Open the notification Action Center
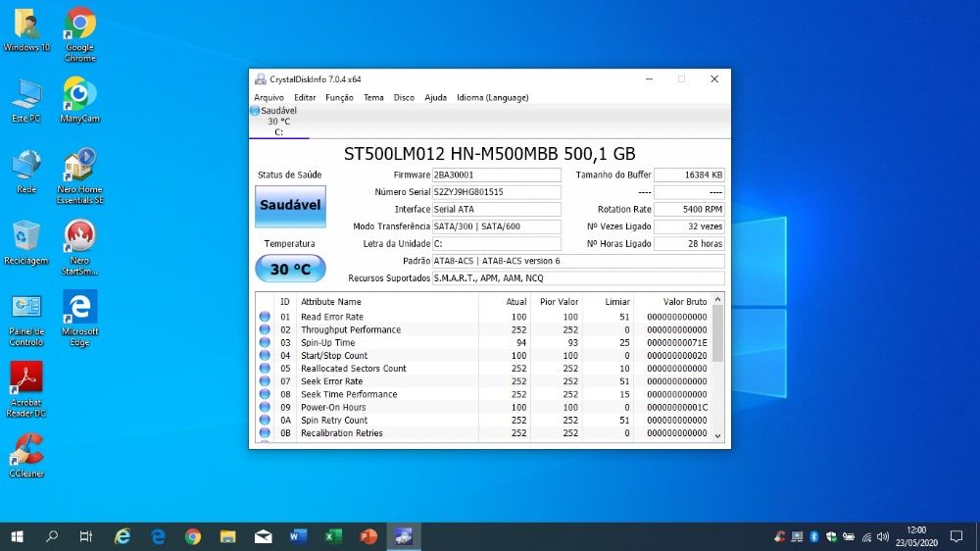980x551 pixels. [956, 536]
